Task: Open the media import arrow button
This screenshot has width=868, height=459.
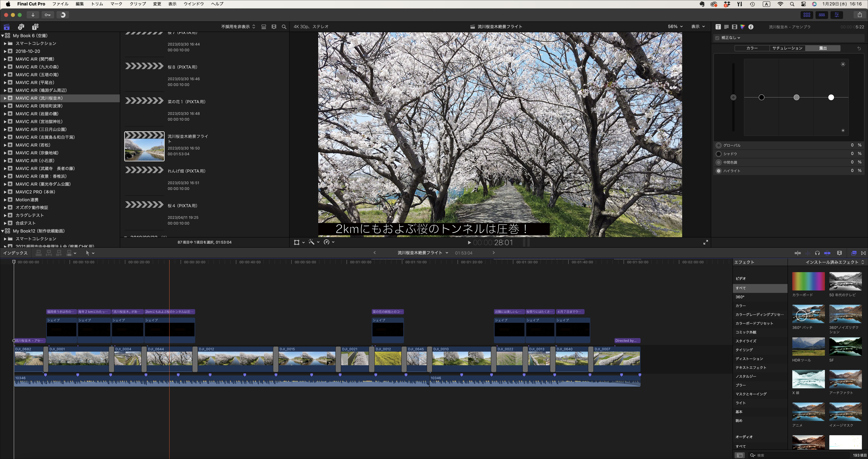Action: (33, 15)
